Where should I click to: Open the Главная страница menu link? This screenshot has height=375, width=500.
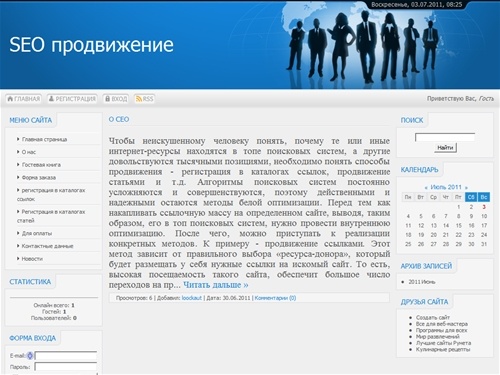coord(44,139)
